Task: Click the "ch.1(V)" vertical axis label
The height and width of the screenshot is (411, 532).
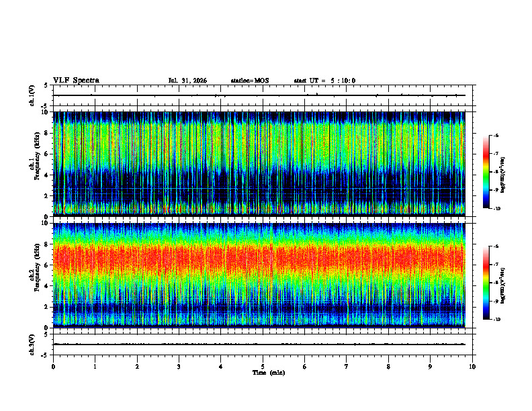Action: 32,95
